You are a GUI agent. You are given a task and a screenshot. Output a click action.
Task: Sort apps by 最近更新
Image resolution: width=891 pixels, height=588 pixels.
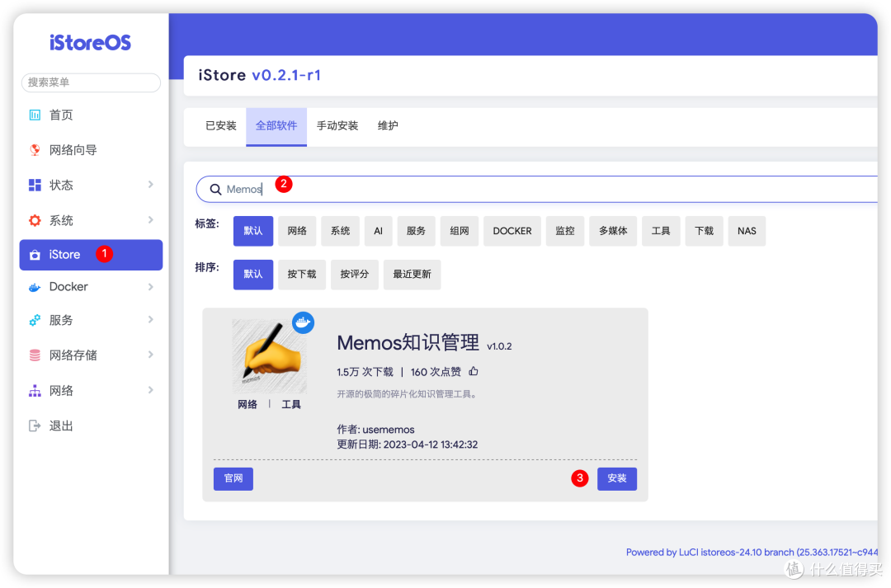pos(412,275)
